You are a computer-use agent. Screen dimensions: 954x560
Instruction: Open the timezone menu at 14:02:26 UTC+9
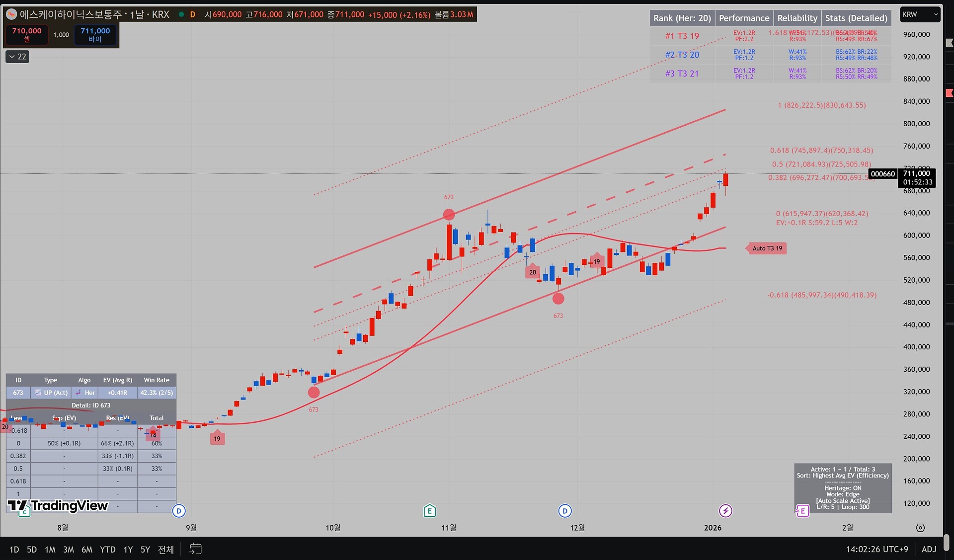[x=876, y=549]
